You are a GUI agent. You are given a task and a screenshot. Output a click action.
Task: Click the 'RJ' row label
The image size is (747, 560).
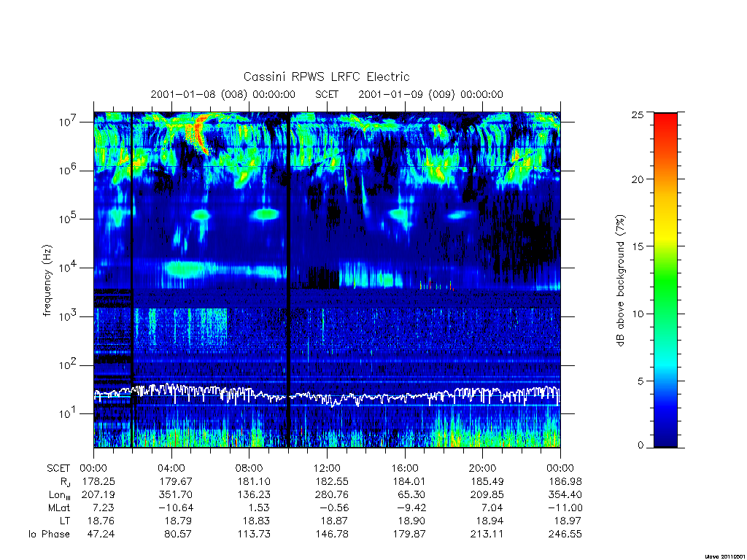pos(65,482)
